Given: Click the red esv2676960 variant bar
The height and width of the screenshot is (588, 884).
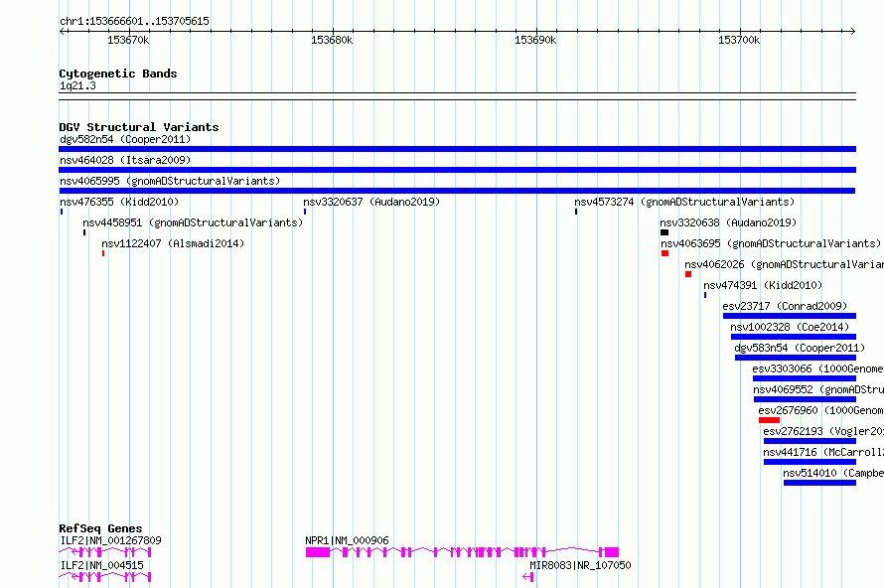Looking at the screenshot, I should [x=769, y=420].
